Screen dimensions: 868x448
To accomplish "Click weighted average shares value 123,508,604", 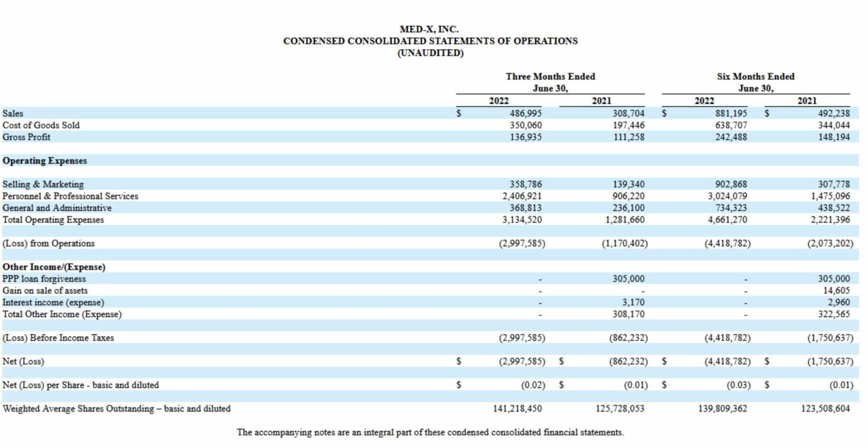I will pos(826,408).
